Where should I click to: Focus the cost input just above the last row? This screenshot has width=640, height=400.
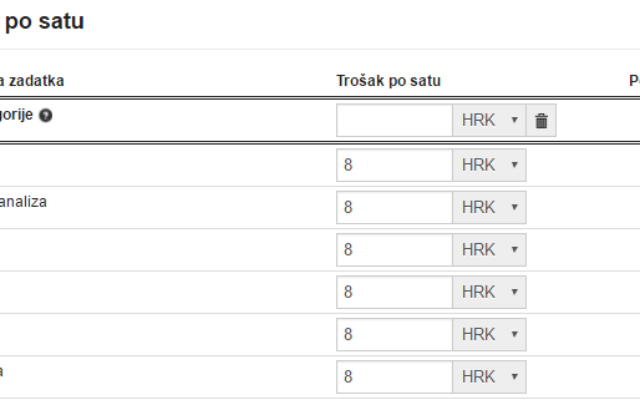395,334
